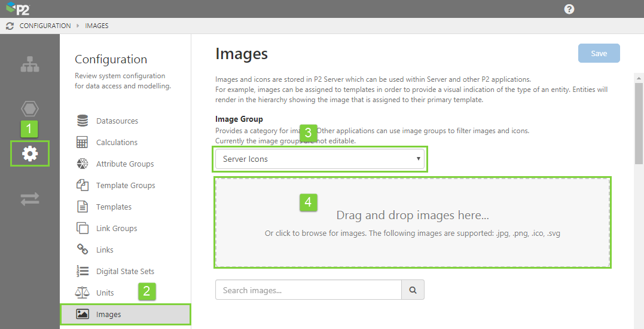
Task: Click the CONFIGURATION breadcrumb link
Action: click(x=45, y=26)
